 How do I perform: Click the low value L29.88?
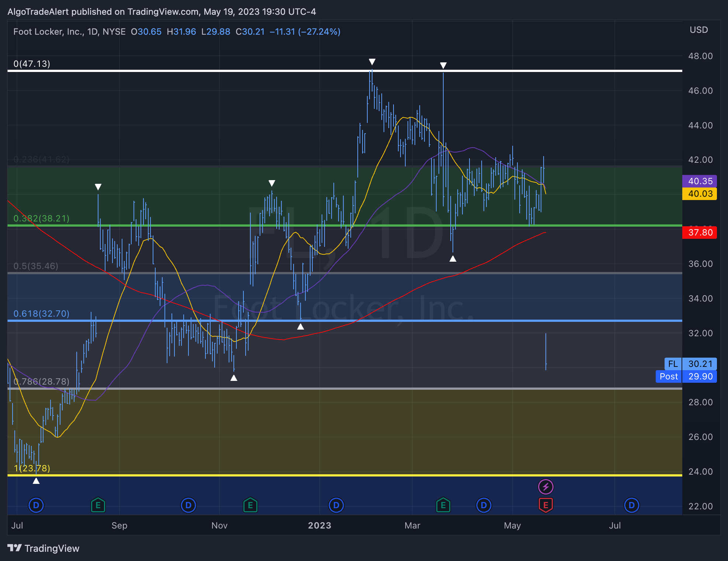point(216,32)
